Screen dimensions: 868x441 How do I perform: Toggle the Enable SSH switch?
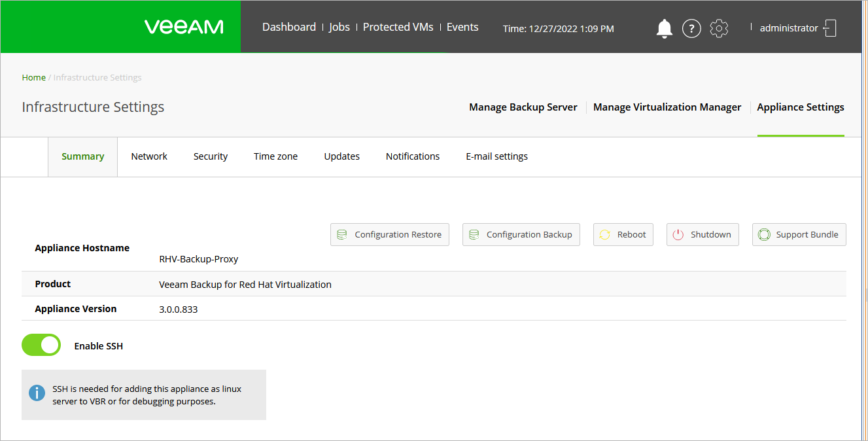41,345
